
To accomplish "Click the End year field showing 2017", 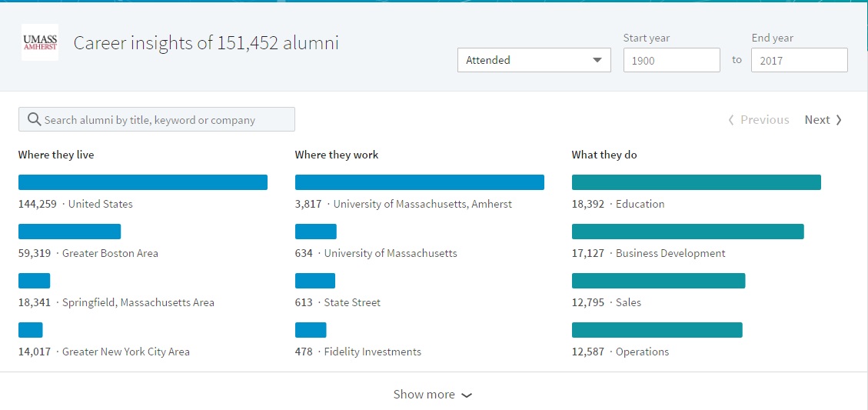I will coord(799,60).
